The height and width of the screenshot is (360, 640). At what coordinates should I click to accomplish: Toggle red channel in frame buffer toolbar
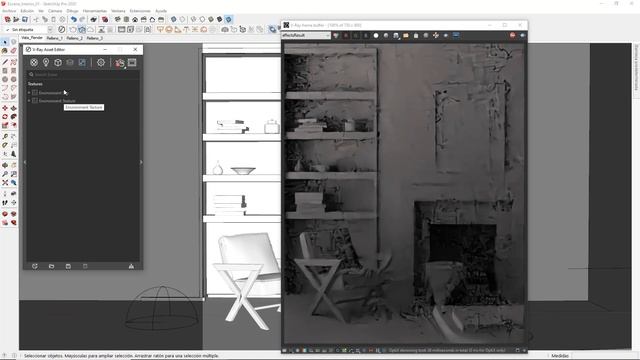coord(346,36)
